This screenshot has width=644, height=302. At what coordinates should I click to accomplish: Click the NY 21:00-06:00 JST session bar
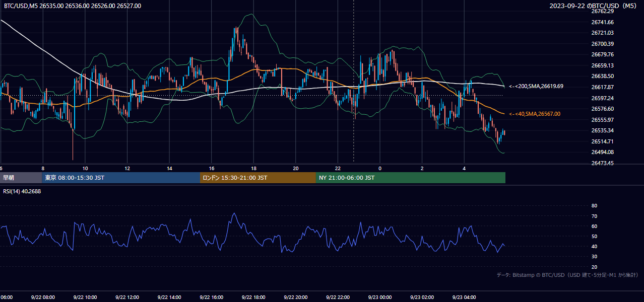coord(411,178)
